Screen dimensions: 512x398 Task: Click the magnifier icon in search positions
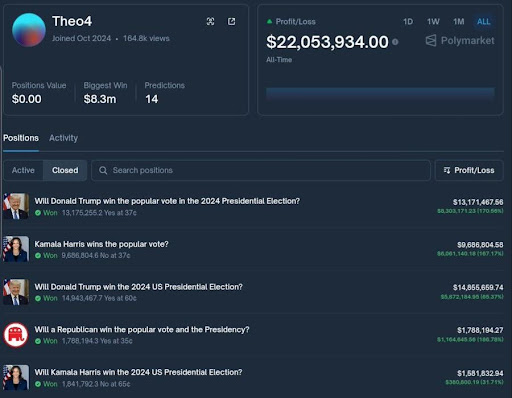(103, 170)
